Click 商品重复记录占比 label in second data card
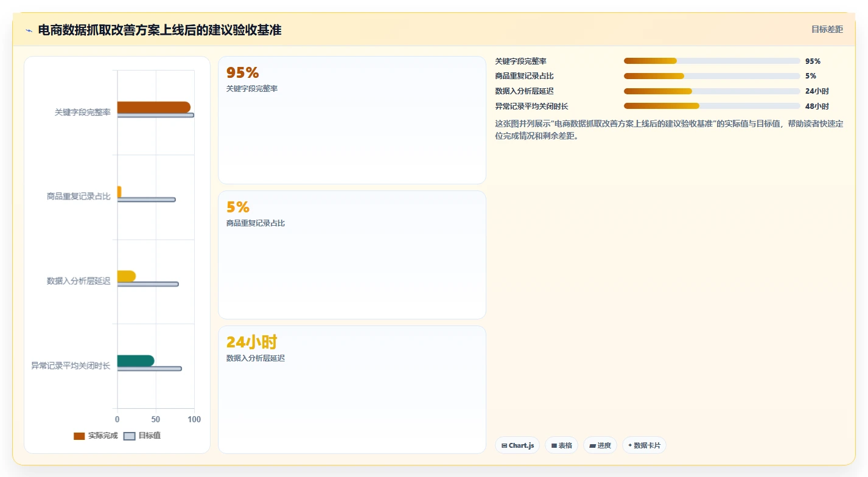 tap(256, 223)
